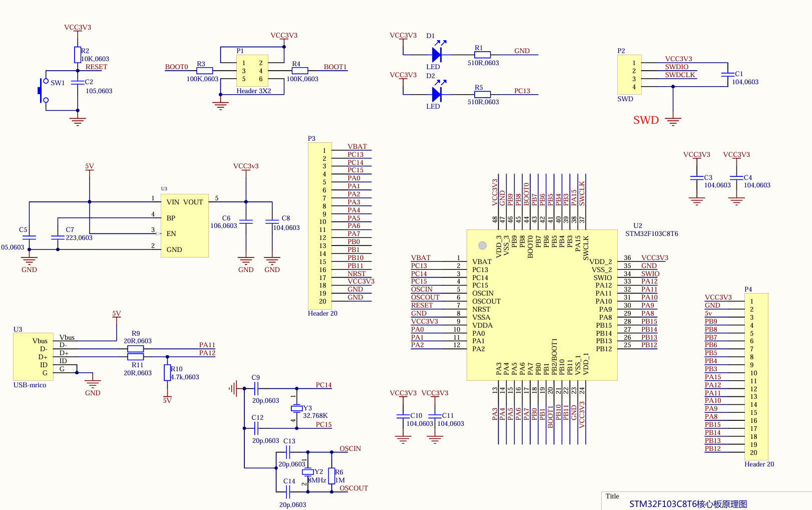Click the GND net label right of R1
812x510 pixels.
pyautogui.click(x=522, y=51)
